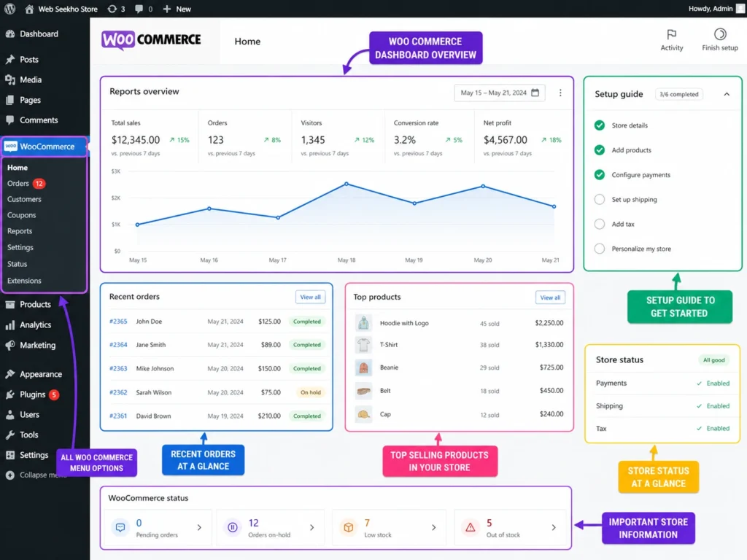Open Reports overview three-dot menu
The image size is (747, 560).
tap(560, 93)
